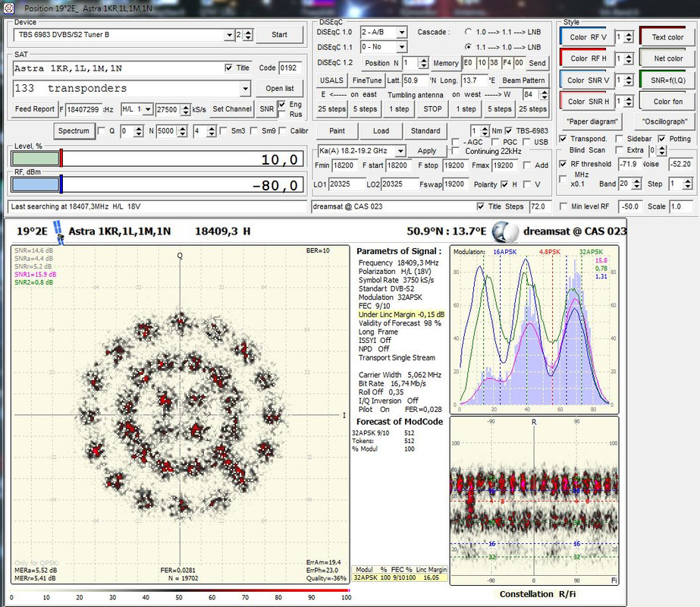Click the globe icon next to dreamsat label

(x=505, y=232)
